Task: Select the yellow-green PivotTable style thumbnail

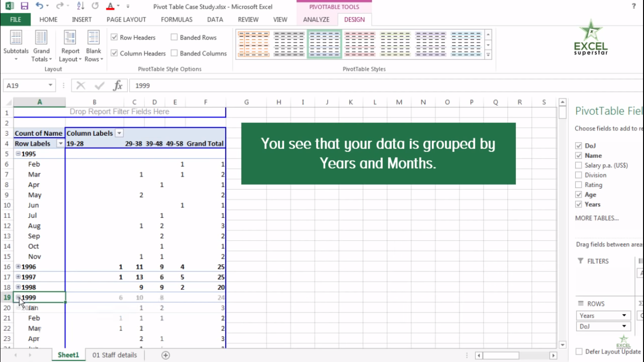Action: [395, 44]
